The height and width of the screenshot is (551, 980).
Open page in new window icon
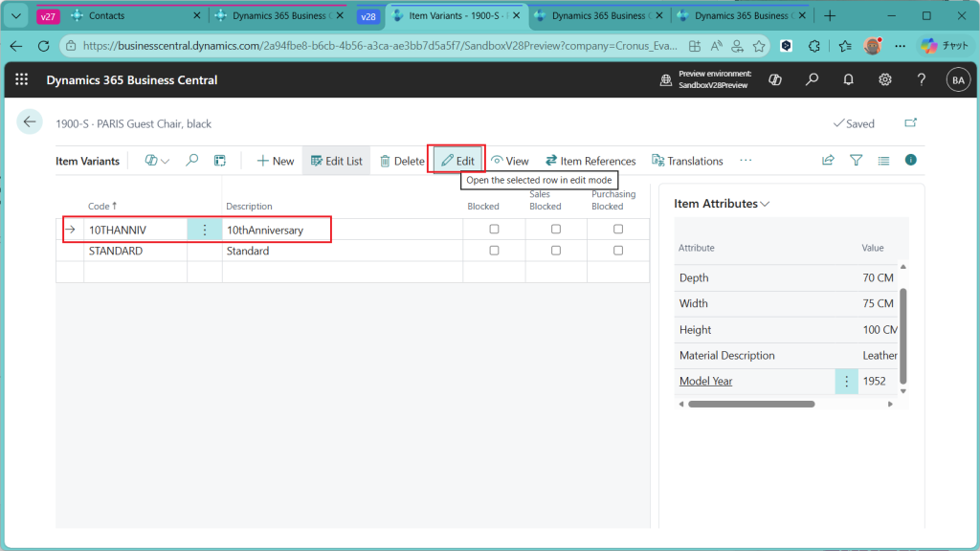pyautogui.click(x=910, y=123)
